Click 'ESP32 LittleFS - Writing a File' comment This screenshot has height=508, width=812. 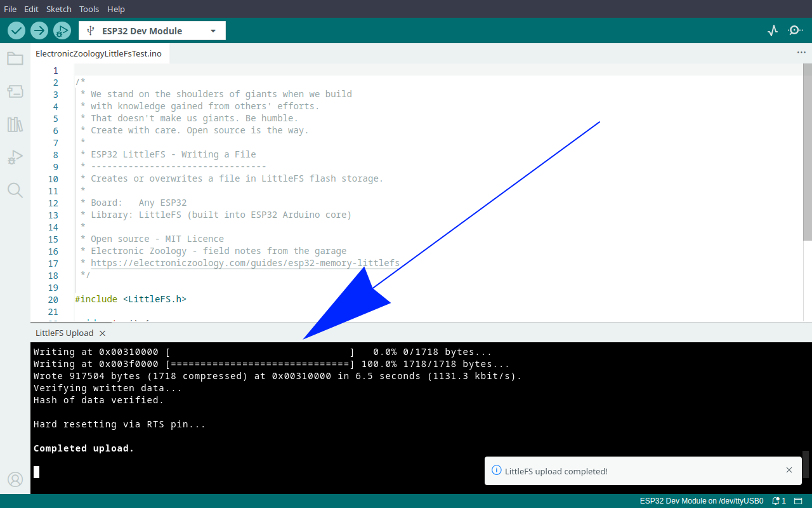(x=173, y=154)
